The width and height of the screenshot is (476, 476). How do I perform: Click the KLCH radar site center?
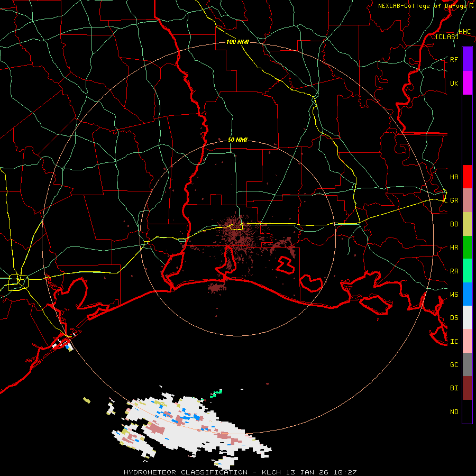237,239
